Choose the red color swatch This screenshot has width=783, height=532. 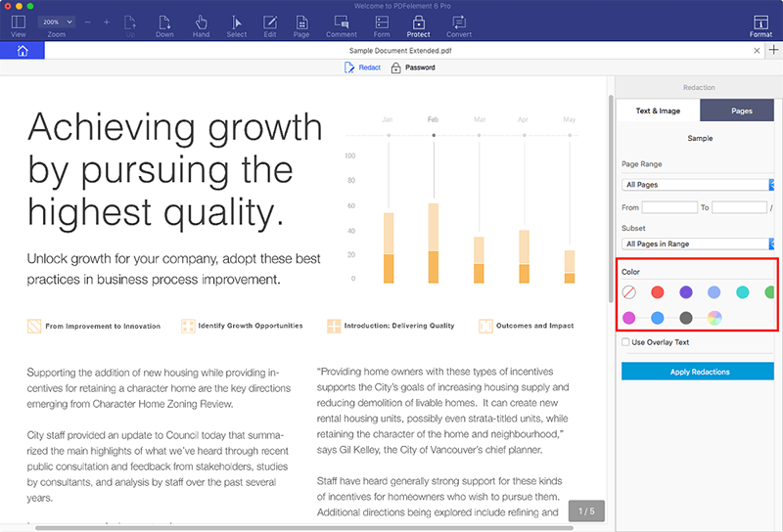point(658,291)
